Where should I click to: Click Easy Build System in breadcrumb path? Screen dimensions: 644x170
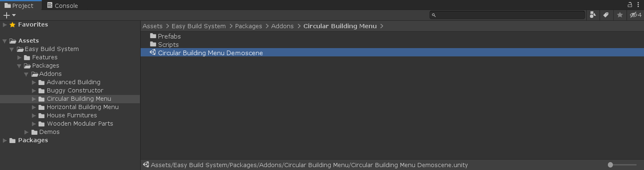coord(198,26)
